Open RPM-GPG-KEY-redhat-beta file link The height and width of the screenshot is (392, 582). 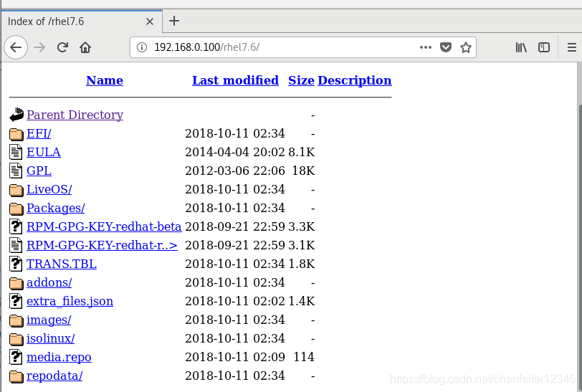click(104, 226)
